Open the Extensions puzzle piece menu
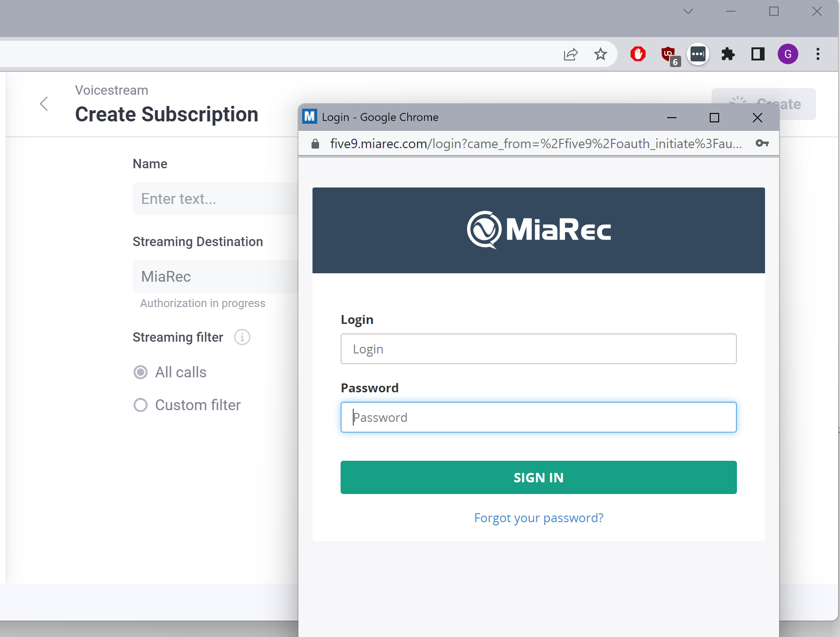Image resolution: width=840 pixels, height=637 pixels. pos(728,54)
